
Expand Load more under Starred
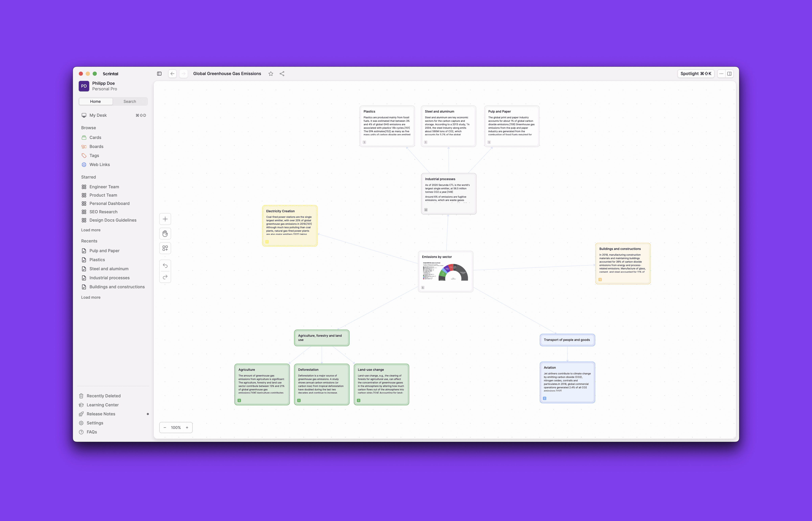pyautogui.click(x=91, y=230)
